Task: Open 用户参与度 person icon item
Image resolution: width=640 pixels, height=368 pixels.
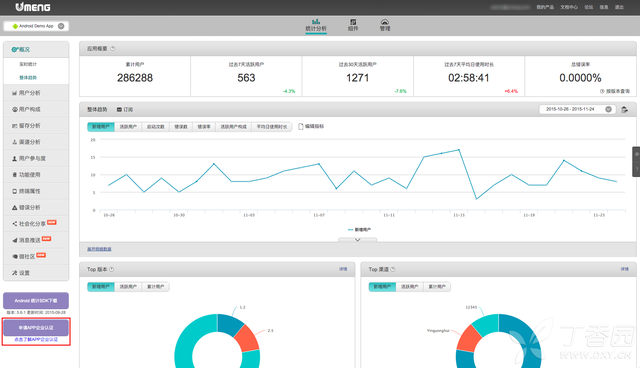Action: 36,158
